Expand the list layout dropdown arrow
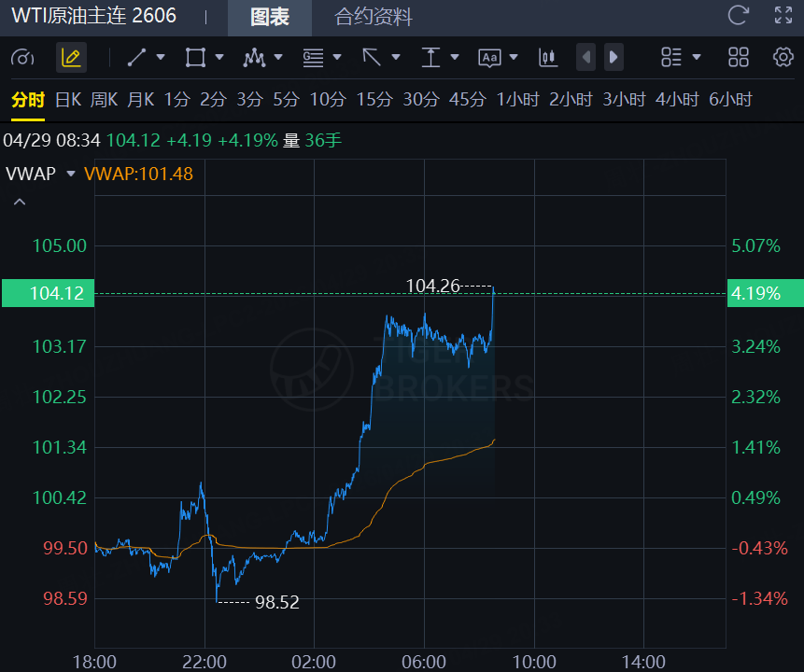 [x=697, y=58]
